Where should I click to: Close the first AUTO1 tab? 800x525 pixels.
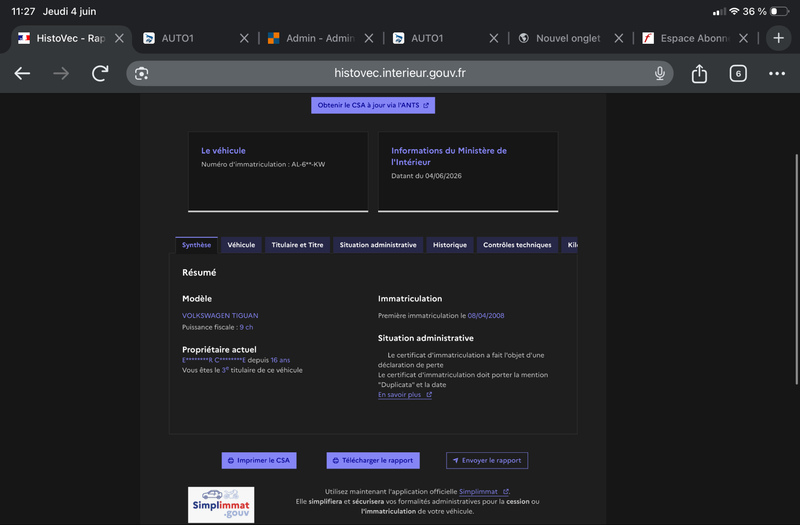(244, 38)
